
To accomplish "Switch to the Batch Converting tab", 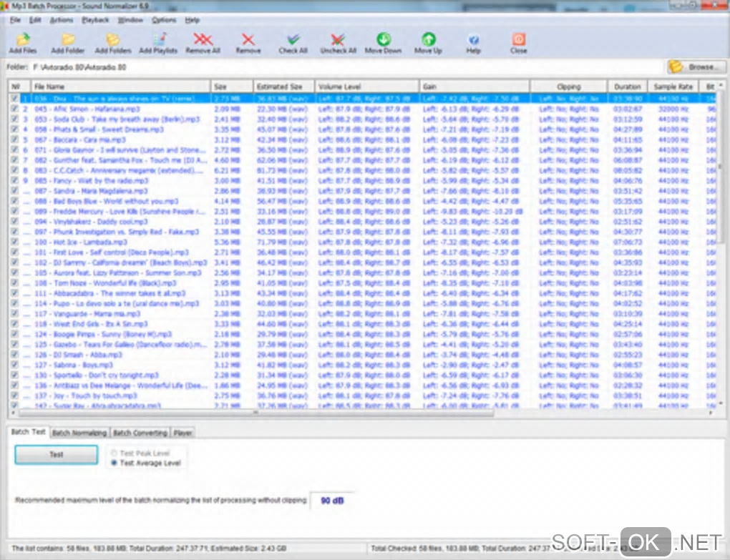I will (140, 433).
